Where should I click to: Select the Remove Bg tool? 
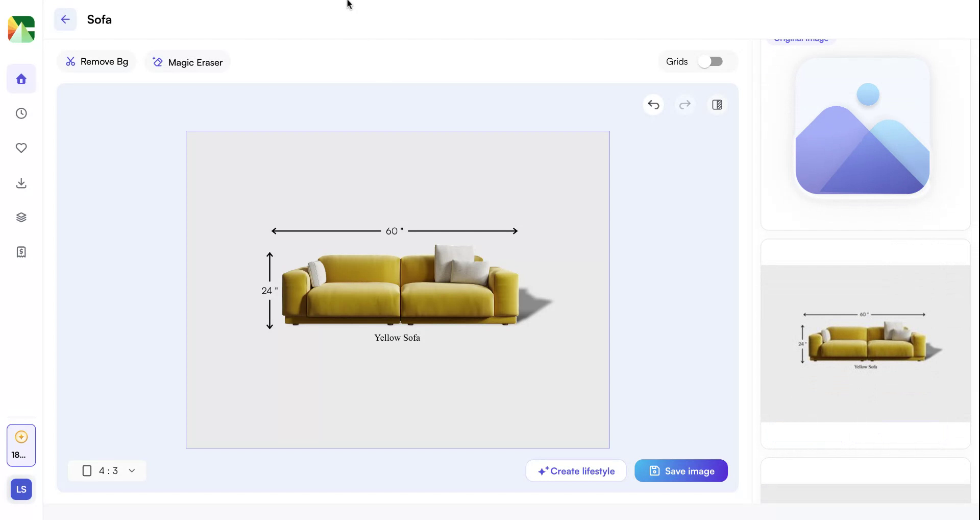(x=96, y=61)
